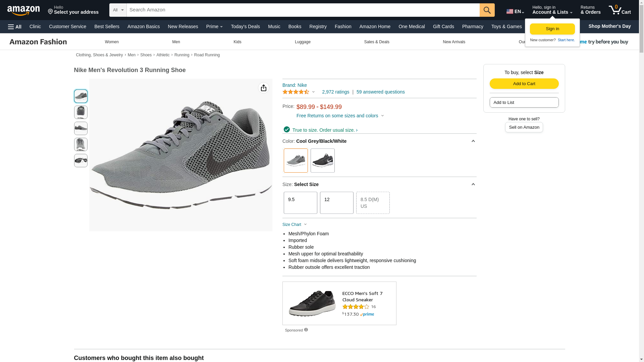Click the Amazon logo
644x362 pixels.
tap(23, 11)
